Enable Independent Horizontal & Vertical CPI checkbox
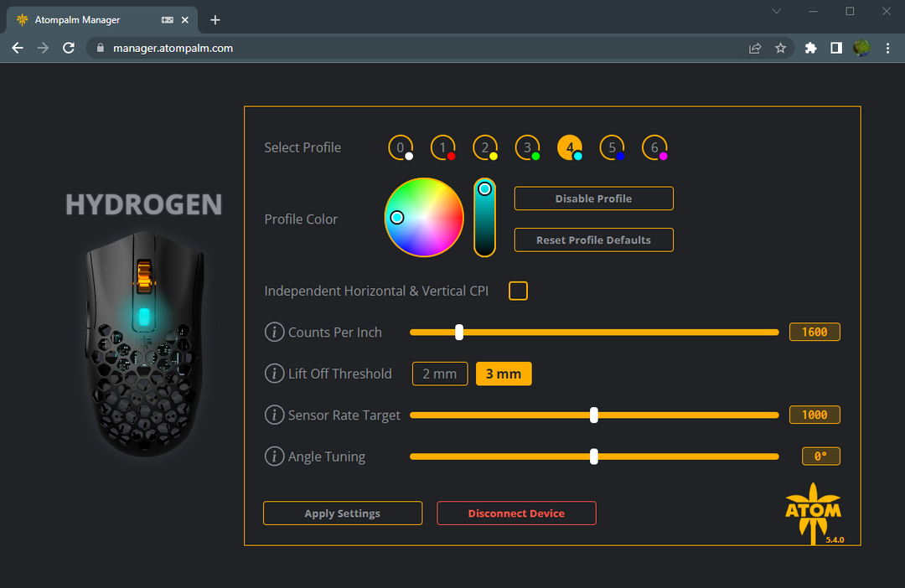The height and width of the screenshot is (588, 905). [518, 291]
